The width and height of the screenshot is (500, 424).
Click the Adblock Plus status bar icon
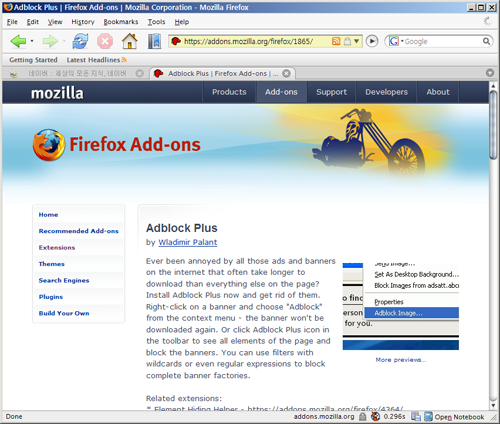(x=376, y=416)
